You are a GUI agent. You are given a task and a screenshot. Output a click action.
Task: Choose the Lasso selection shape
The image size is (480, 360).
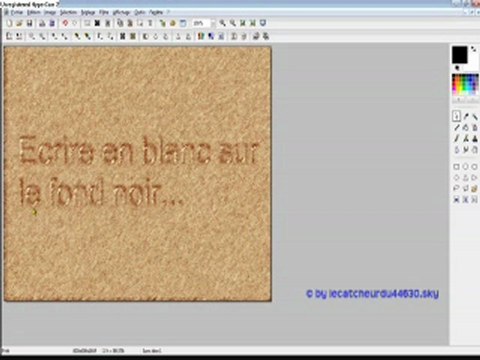[x=456, y=188]
